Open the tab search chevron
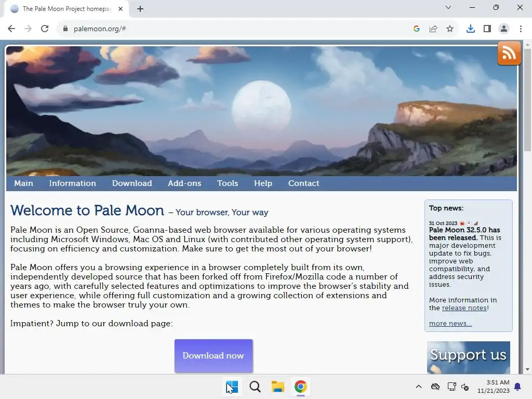 pos(448,7)
